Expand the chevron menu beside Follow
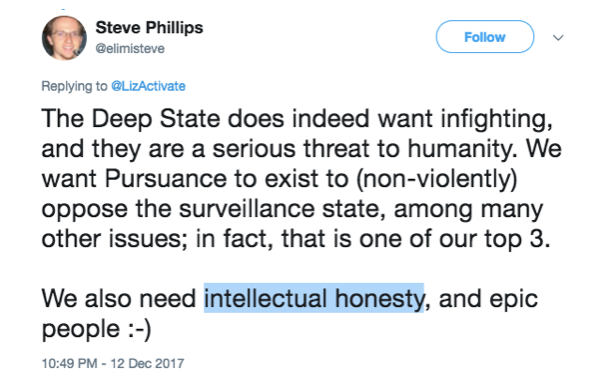The height and width of the screenshot is (382, 592). [x=558, y=37]
